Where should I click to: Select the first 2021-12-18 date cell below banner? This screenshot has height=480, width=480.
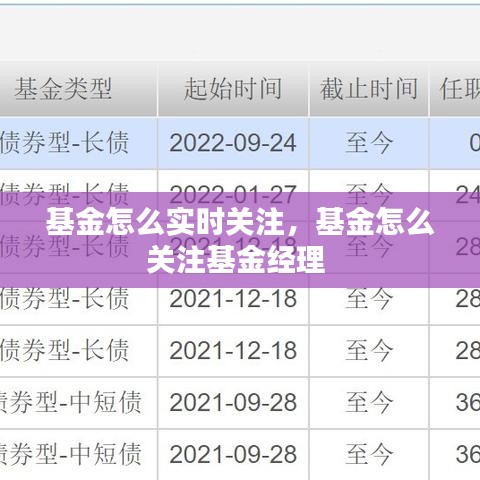[x=233, y=298]
